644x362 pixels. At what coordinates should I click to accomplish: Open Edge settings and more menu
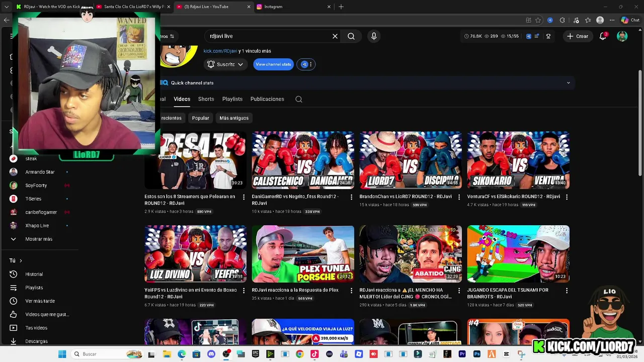pos(612,20)
